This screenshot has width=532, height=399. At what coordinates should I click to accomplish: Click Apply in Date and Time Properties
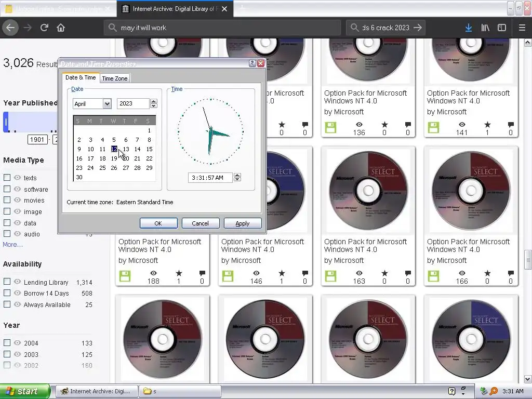(x=243, y=223)
